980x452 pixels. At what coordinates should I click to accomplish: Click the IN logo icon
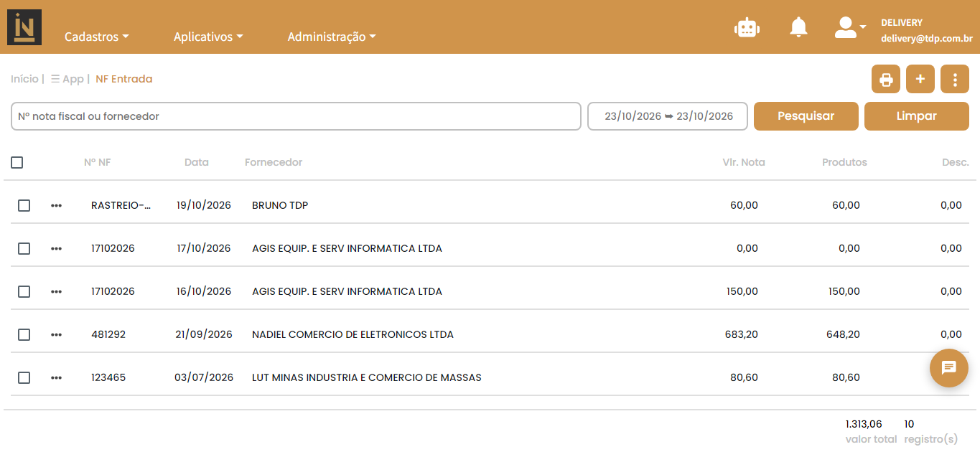pos(24,27)
